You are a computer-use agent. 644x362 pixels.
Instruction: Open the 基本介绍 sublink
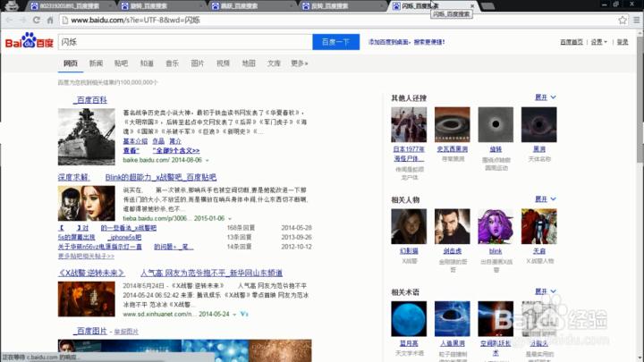click(135, 141)
